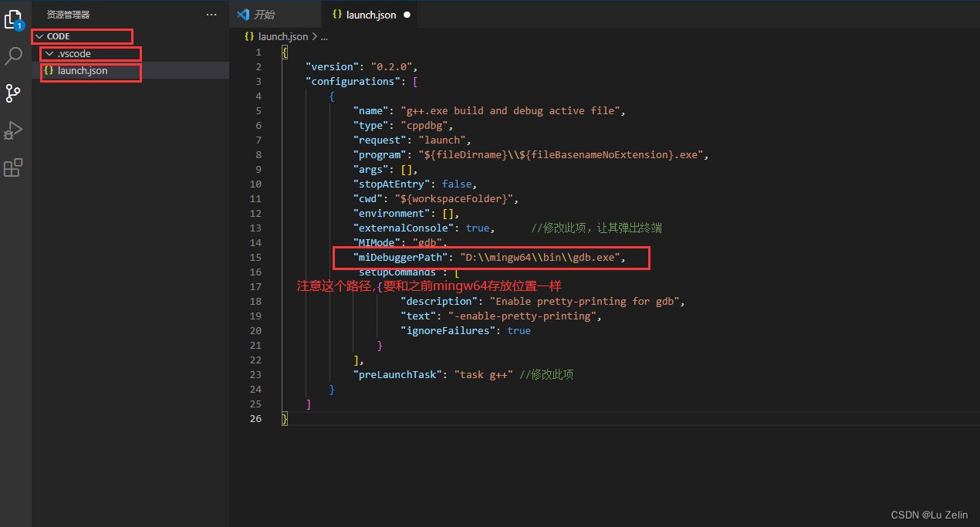
Task: Switch to the launch.json editor tab
Action: [371, 15]
